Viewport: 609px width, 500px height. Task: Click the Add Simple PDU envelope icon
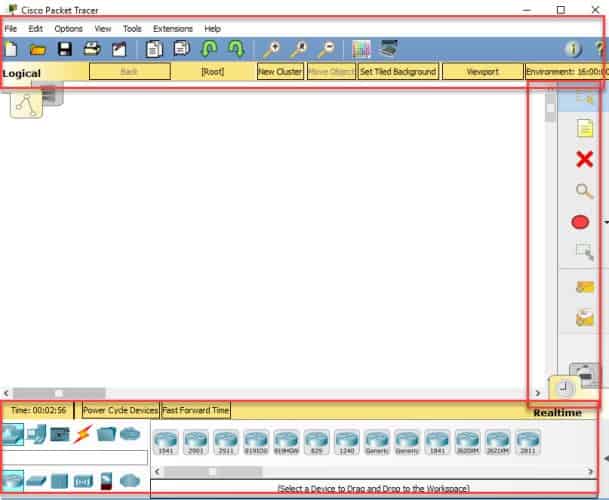tap(585, 287)
